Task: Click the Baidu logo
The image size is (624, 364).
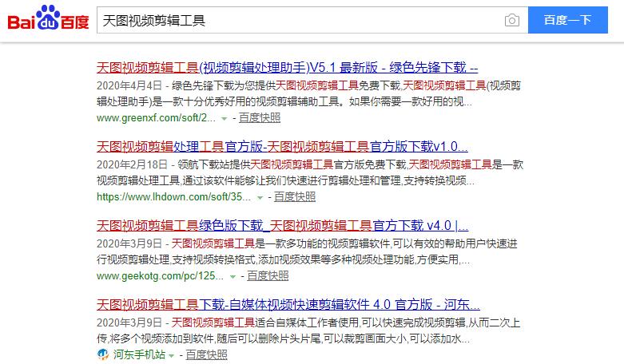Action: click(48, 18)
